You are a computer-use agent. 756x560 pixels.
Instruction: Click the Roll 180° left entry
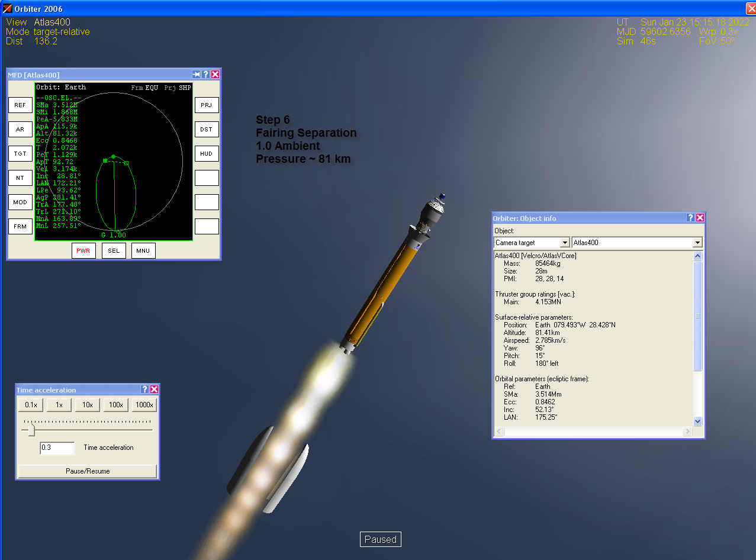[x=531, y=363]
